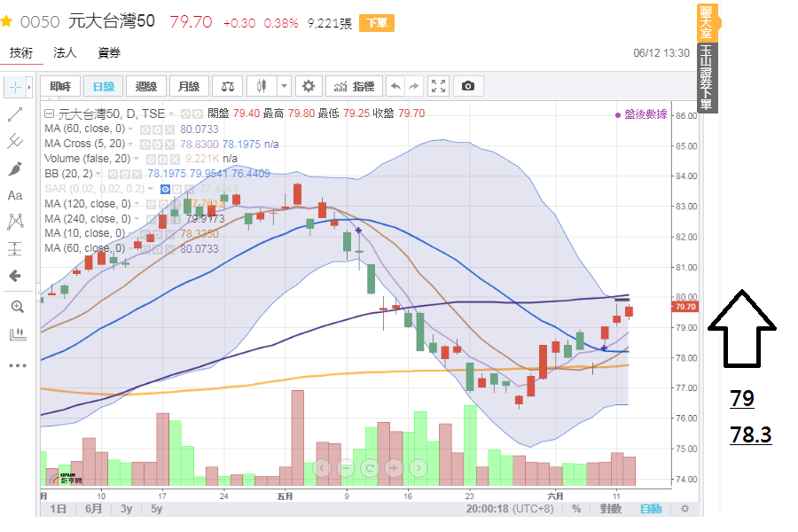
Task: Open dropdown for 元大台灣50, D, TSE title
Action: click(x=171, y=113)
